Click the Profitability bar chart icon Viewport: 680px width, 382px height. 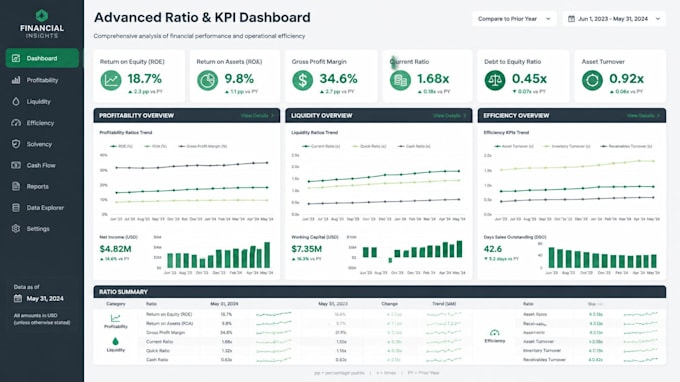tap(16, 80)
